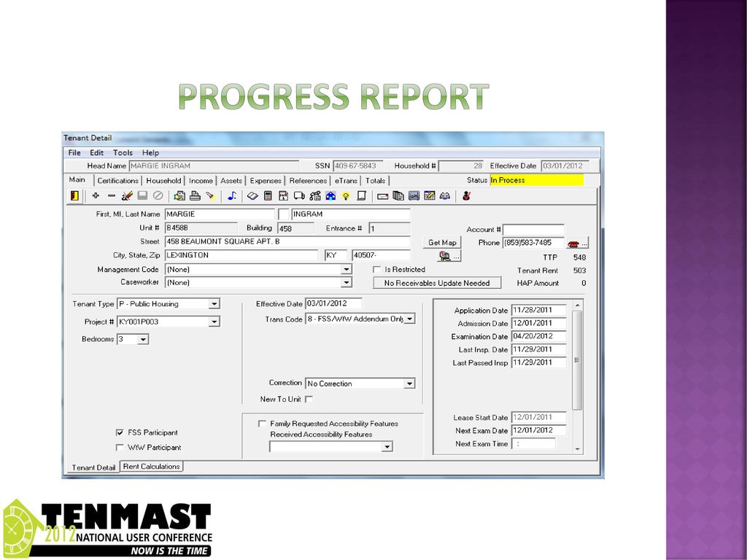Expand the Project # dropdown

coord(214,322)
